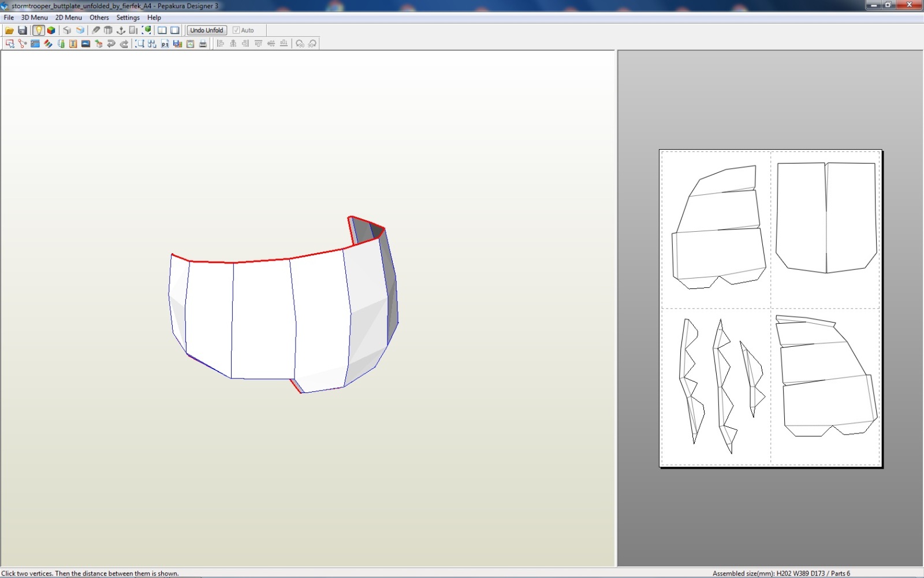Click the gray panels icon beside the anchor
The image size is (924, 578).
pos(133,30)
